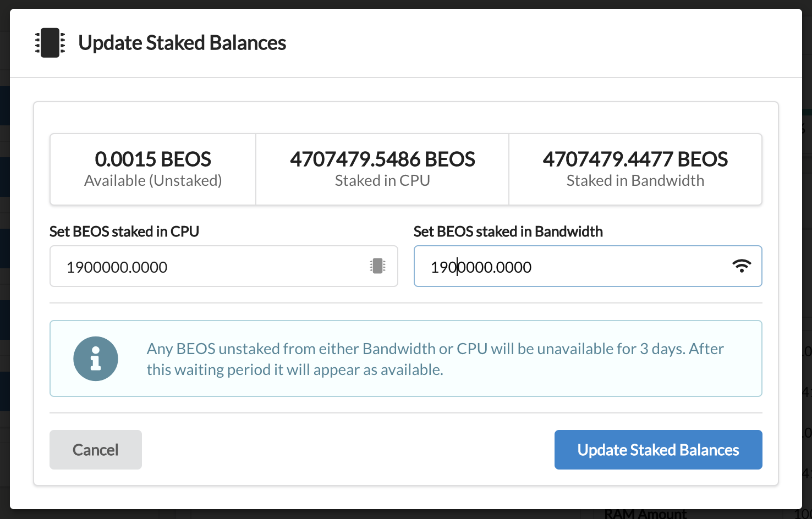Click the Set BEOS staked in Bandwidth label
This screenshot has width=812, height=519.
[x=508, y=231]
